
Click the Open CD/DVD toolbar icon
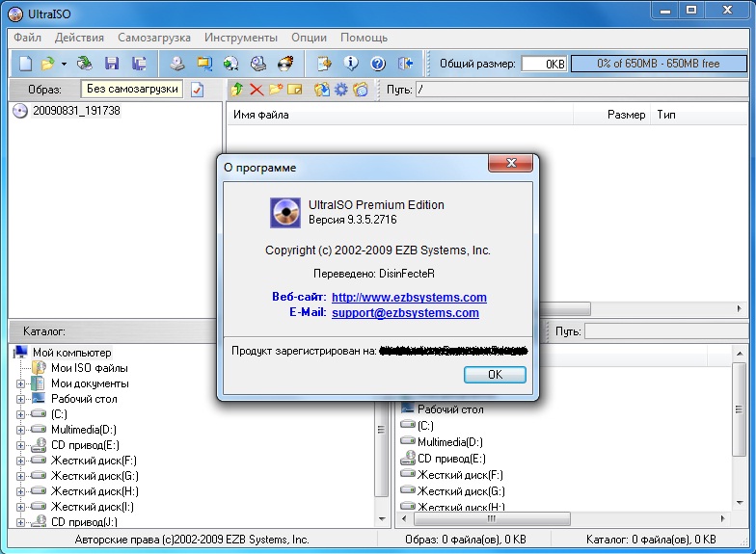[85, 64]
